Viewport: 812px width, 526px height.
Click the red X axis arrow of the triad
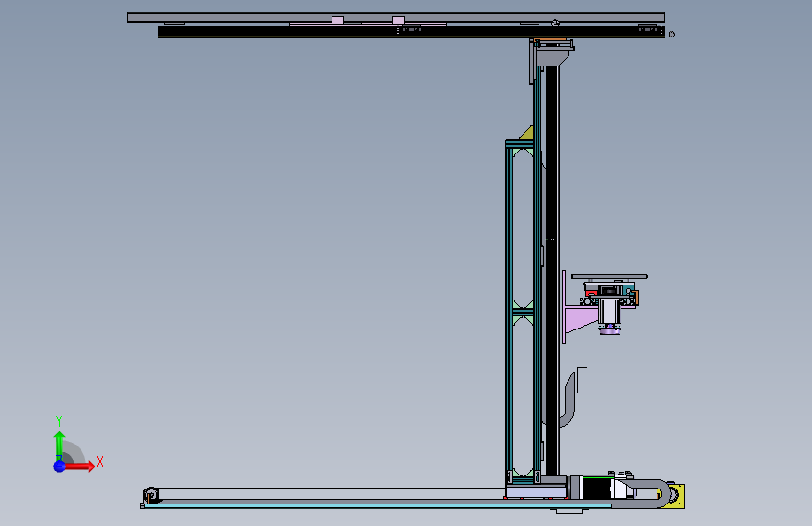point(80,466)
